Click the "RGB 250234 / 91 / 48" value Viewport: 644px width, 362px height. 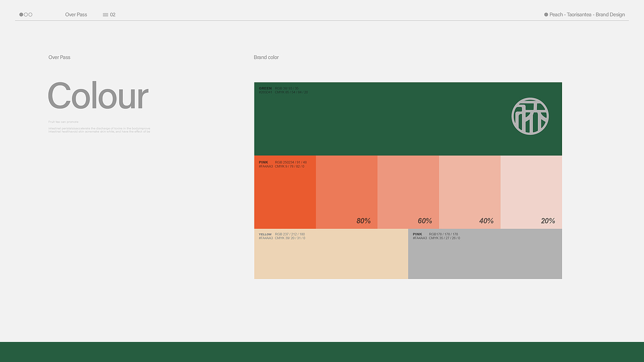point(291,162)
